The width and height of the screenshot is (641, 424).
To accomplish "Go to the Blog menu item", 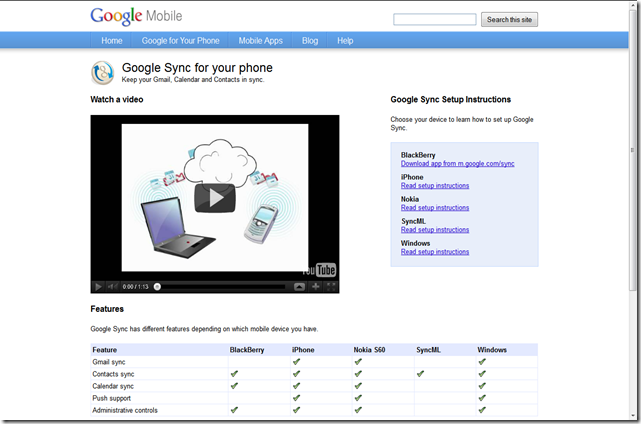I will 310,40.
